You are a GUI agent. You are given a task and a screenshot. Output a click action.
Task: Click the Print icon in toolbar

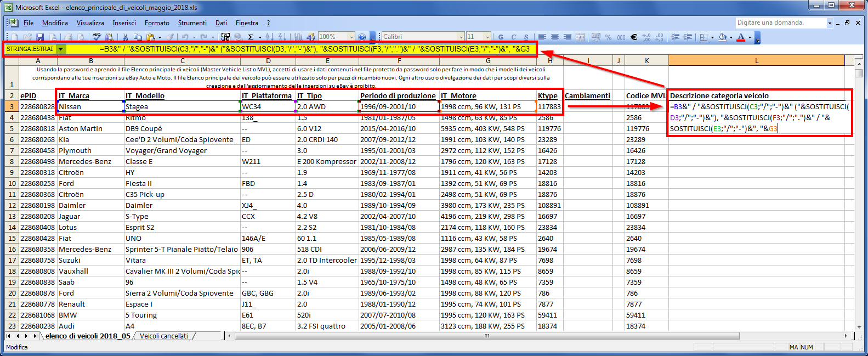point(68,37)
